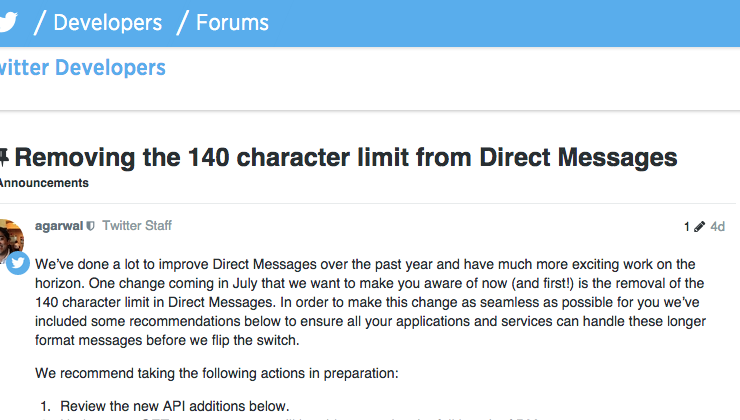This screenshot has height=420, width=740.
Task: Click the pencil edit-history icon
Action: 699,227
